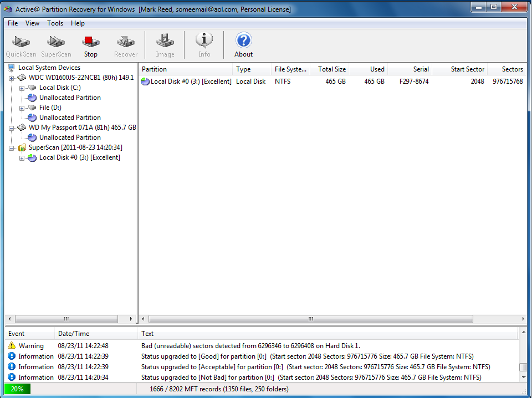Click 'Status upgraded to [Not Bad]' log entry
Viewport: 532px width, 398px height.
coord(311,377)
